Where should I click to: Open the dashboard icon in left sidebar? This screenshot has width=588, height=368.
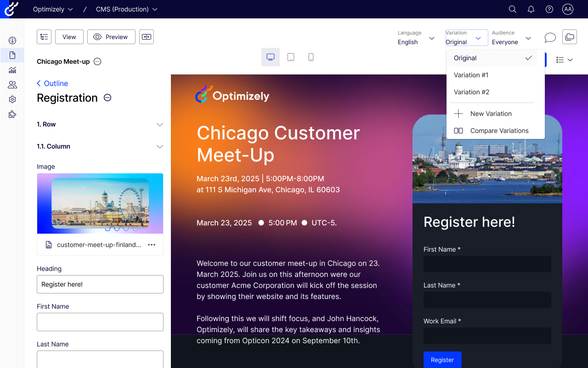click(x=12, y=40)
